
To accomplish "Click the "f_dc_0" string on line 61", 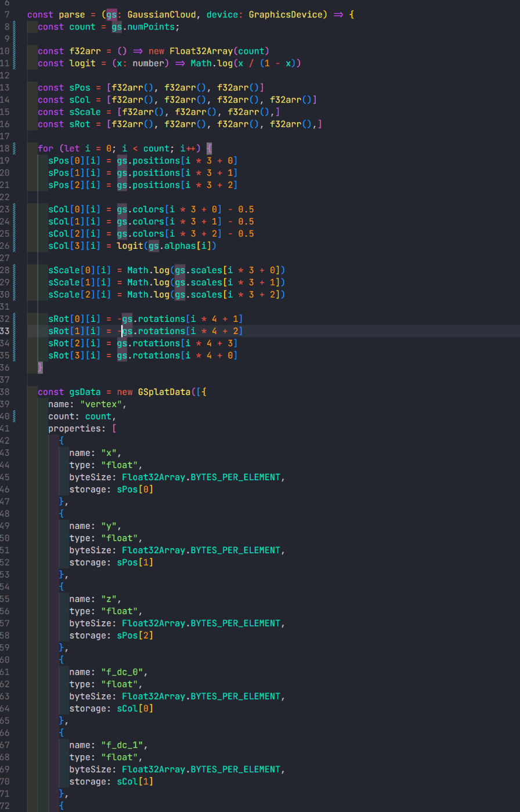I will click(122, 672).
